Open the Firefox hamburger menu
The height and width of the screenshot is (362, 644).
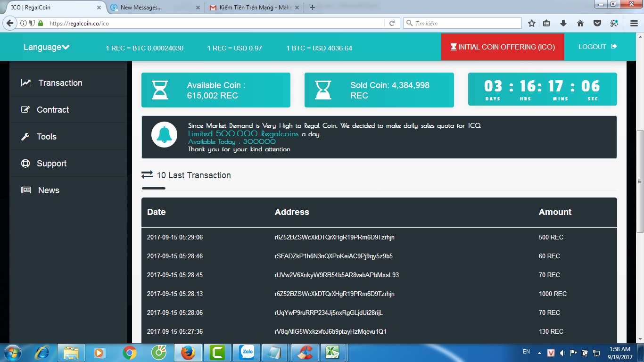pyautogui.click(x=634, y=23)
